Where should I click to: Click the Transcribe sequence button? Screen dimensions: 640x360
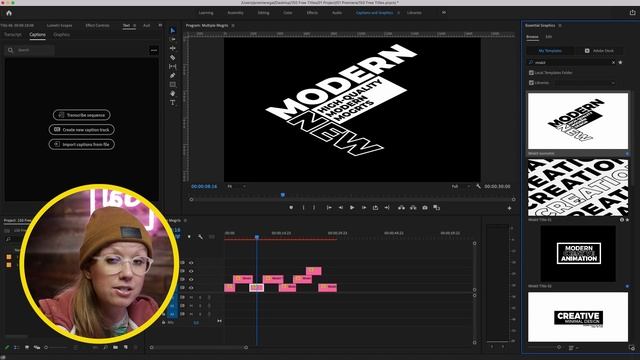(x=82, y=115)
